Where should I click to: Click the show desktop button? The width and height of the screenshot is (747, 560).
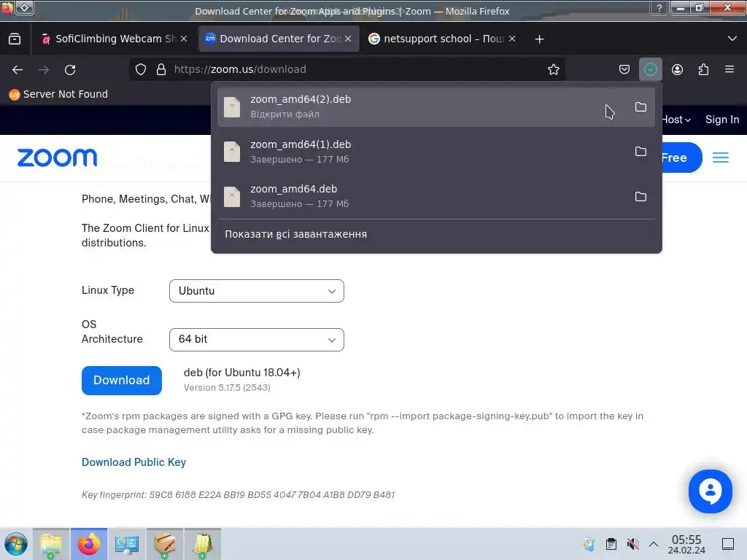[728, 544]
